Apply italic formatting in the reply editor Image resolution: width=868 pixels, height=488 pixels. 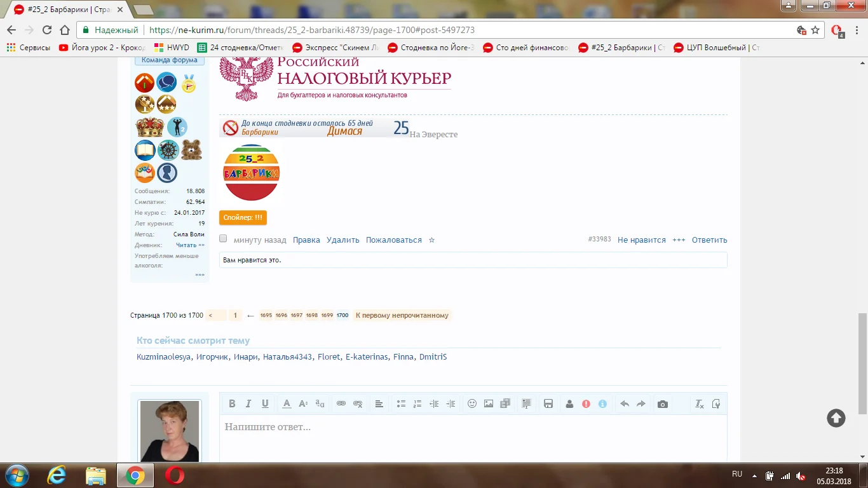pyautogui.click(x=248, y=403)
